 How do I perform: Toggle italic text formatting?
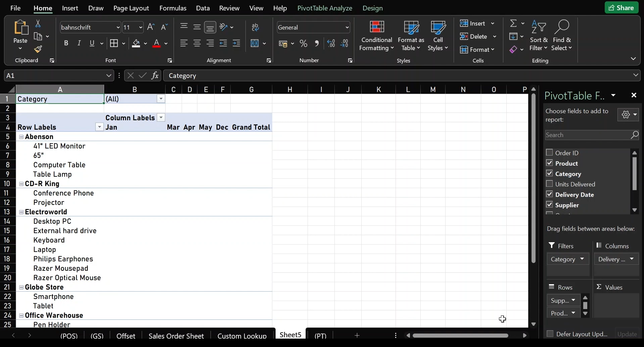tap(79, 43)
